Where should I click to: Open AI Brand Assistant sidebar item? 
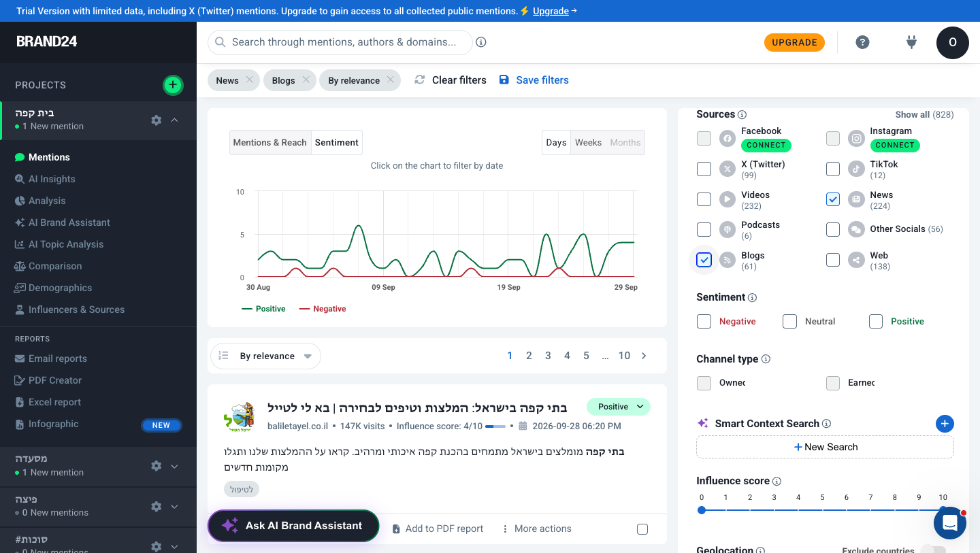69,222
